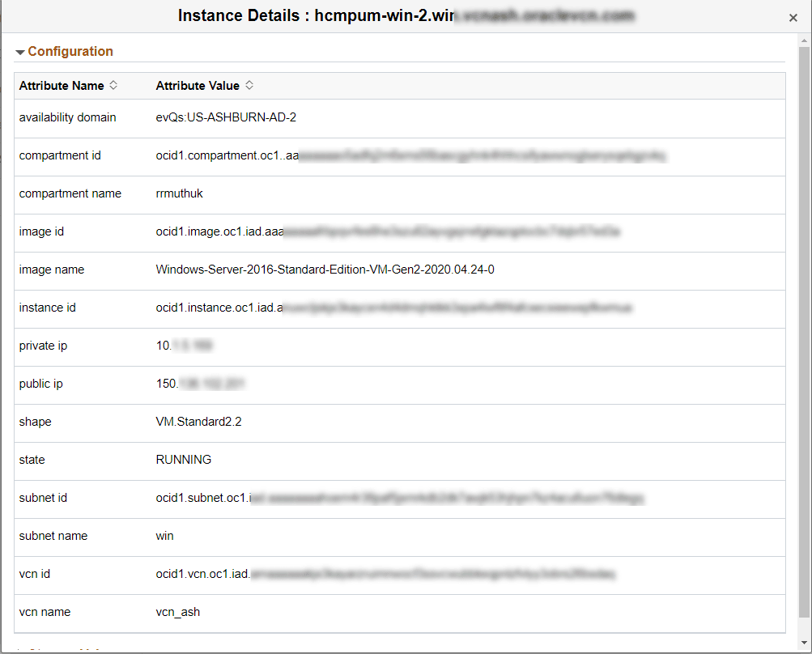Select the image name value text
The height and width of the screenshot is (654, 812).
[324, 270]
